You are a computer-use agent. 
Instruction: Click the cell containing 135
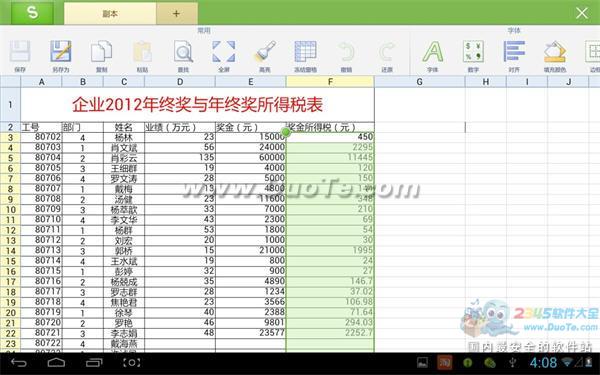tap(180, 158)
